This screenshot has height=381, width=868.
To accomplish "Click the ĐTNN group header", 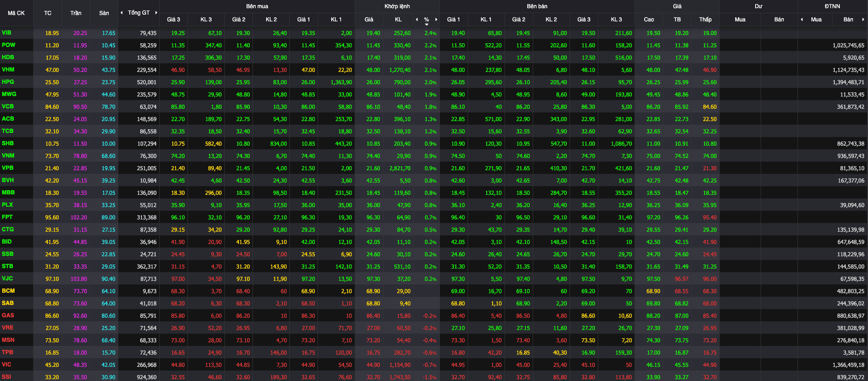I will (833, 6).
